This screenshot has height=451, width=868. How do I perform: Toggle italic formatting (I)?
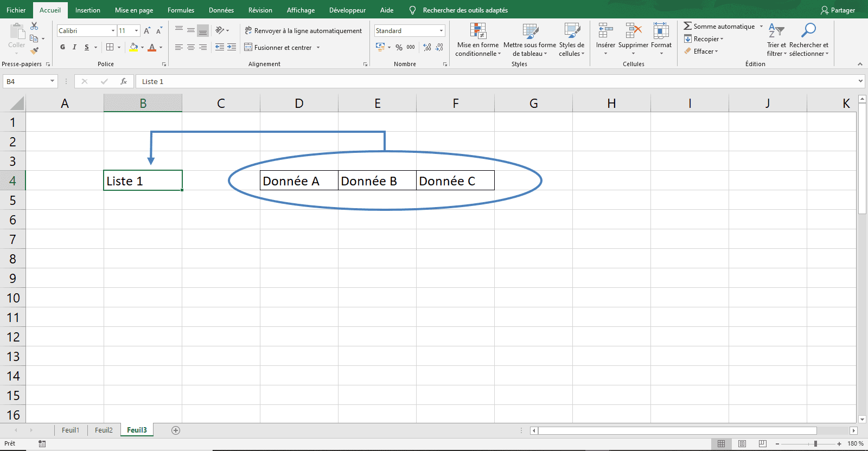click(74, 48)
